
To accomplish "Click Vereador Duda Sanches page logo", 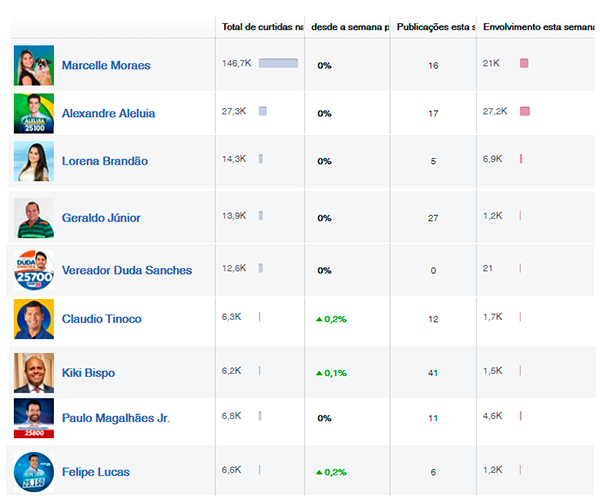I will pyautogui.click(x=33, y=270).
